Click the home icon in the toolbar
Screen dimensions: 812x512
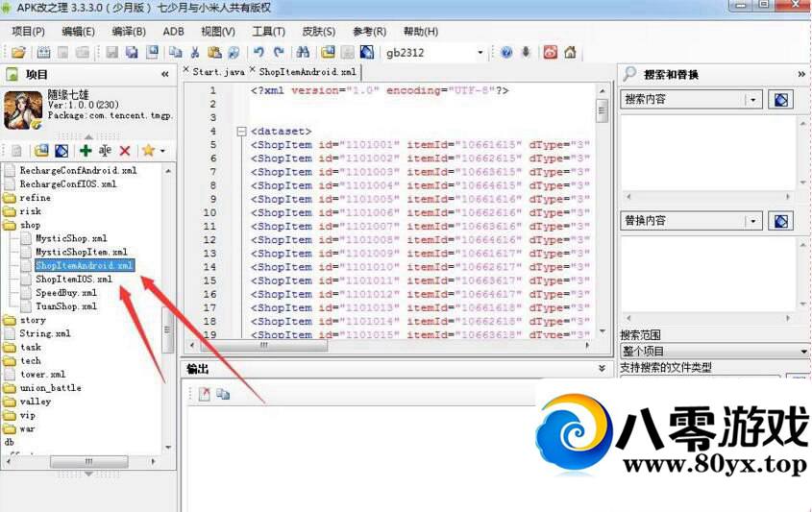570,52
